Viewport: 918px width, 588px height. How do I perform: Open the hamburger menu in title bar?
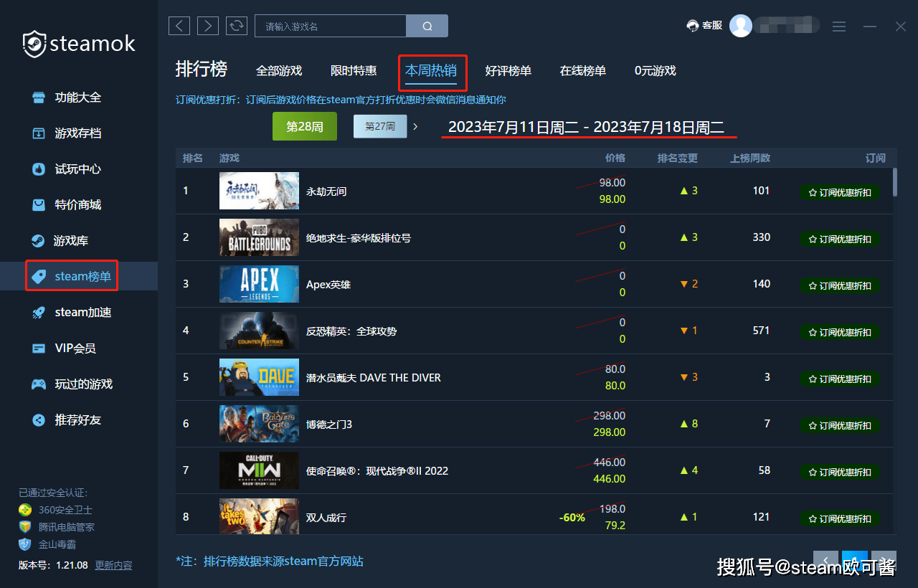[x=839, y=27]
